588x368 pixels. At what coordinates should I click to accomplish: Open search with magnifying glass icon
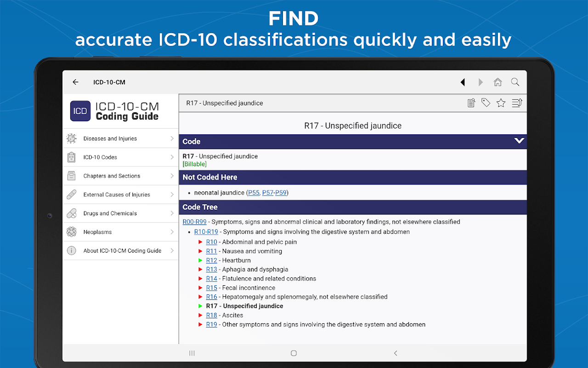515,82
